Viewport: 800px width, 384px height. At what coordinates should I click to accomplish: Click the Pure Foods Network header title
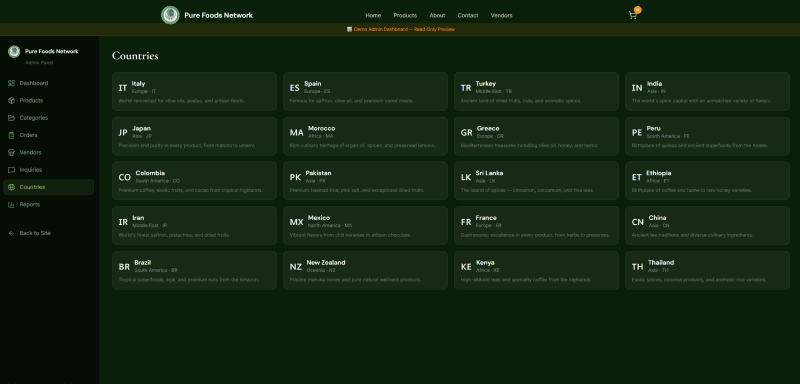coord(218,15)
